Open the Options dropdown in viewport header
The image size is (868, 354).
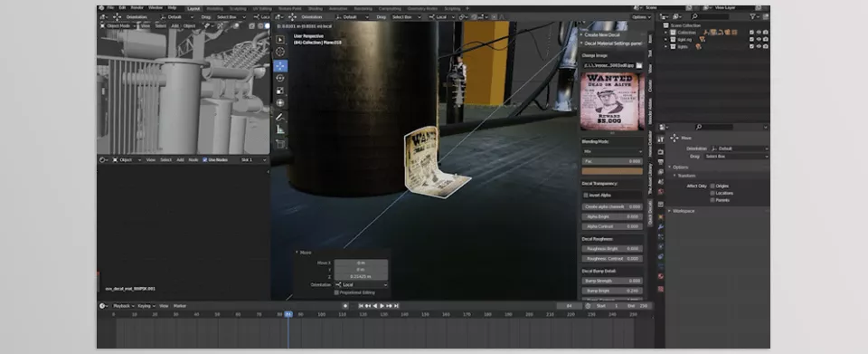[x=641, y=17]
